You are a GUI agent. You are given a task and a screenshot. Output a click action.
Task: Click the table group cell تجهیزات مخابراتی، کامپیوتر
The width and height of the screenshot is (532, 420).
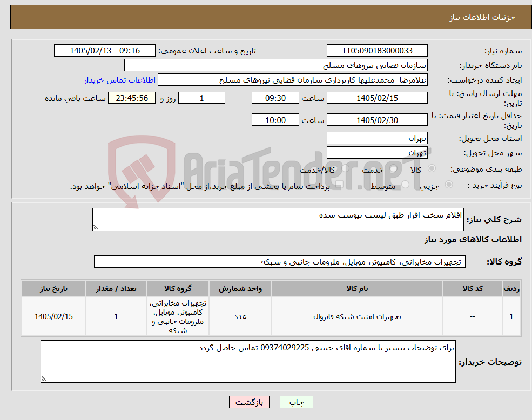tap(178, 316)
